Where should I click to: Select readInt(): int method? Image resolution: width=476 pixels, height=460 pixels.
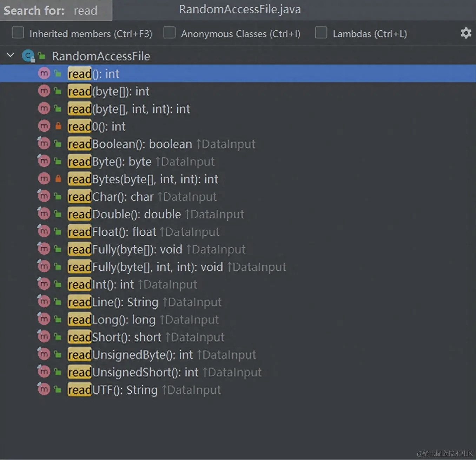coord(101,284)
